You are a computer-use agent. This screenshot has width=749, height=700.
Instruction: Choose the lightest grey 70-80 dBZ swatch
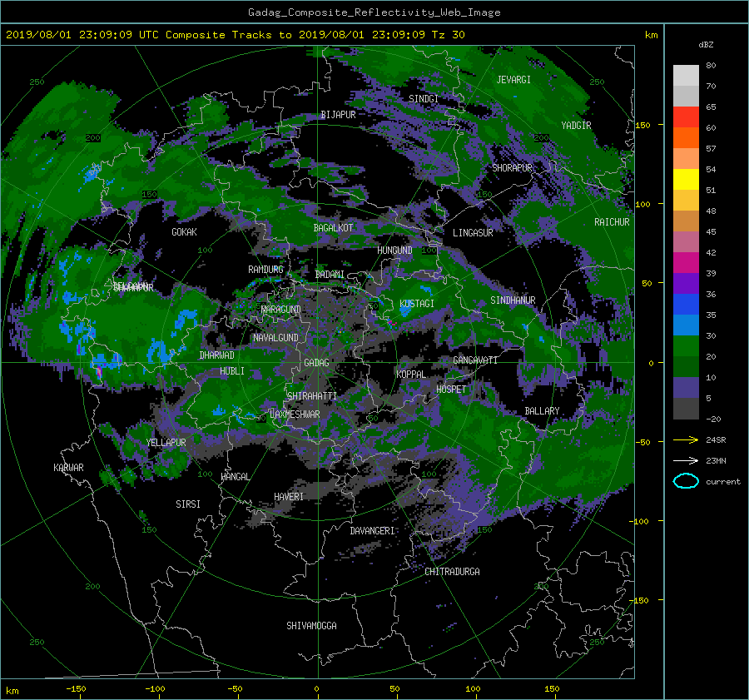686,76
